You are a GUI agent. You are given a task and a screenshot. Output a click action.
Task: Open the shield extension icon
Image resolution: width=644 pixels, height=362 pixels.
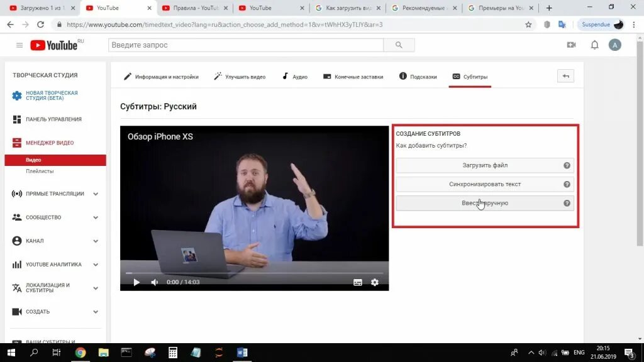(547, 25)
